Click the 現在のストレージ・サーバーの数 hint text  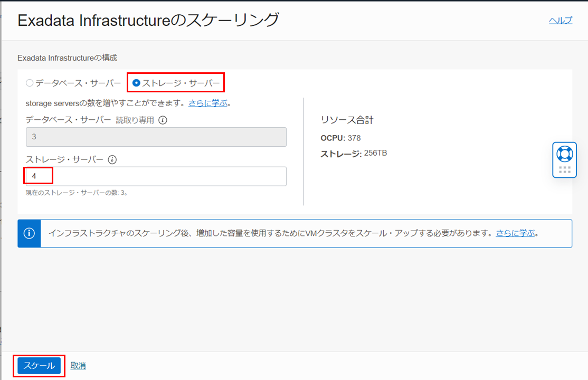point(77,193)
